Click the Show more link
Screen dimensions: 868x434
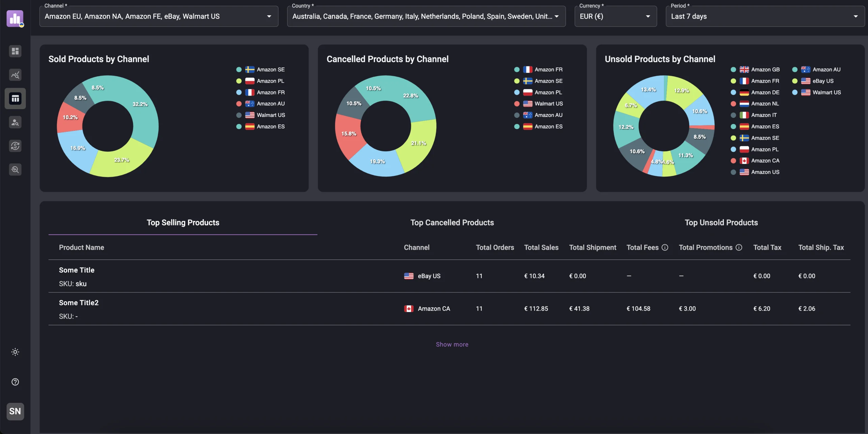point(452,345)
